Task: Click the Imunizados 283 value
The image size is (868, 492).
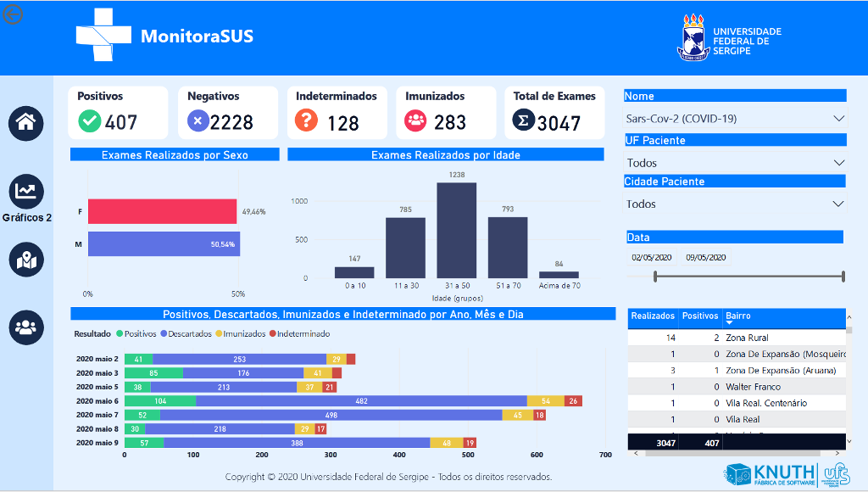Action: 449,122
